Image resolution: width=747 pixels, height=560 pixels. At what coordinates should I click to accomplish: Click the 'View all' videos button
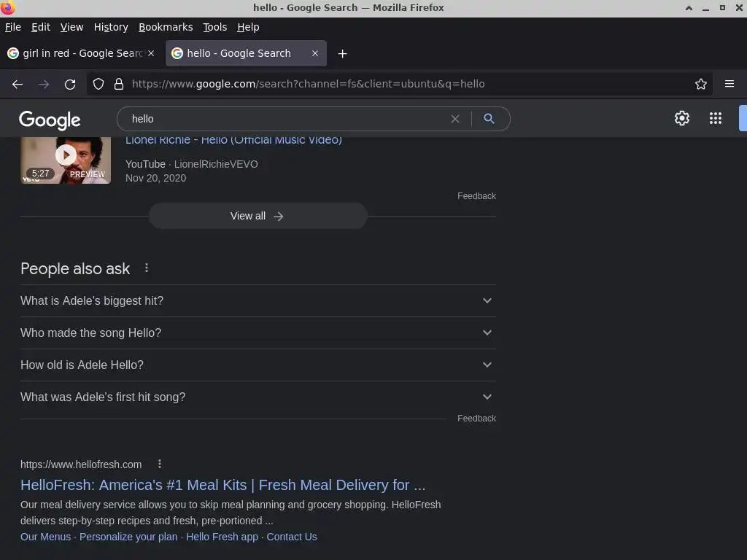coord(258,216)
